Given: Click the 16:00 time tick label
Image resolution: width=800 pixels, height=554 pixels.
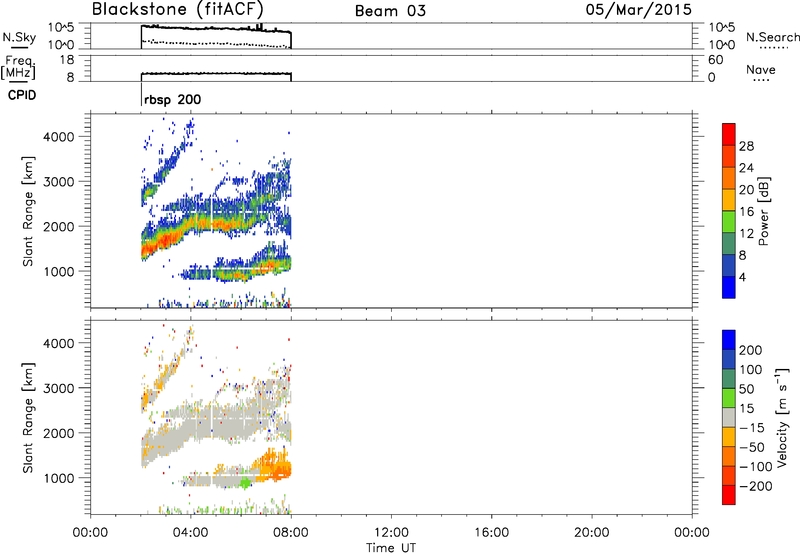Looking at the screenshot, I should [x=491, y=533].
